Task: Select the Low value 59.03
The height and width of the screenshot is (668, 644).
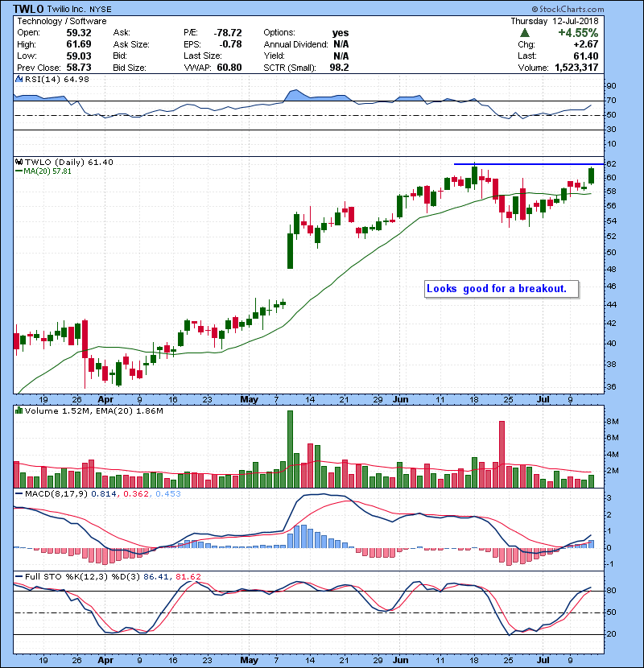Action: pyautogui.click(x=78, y=56)
